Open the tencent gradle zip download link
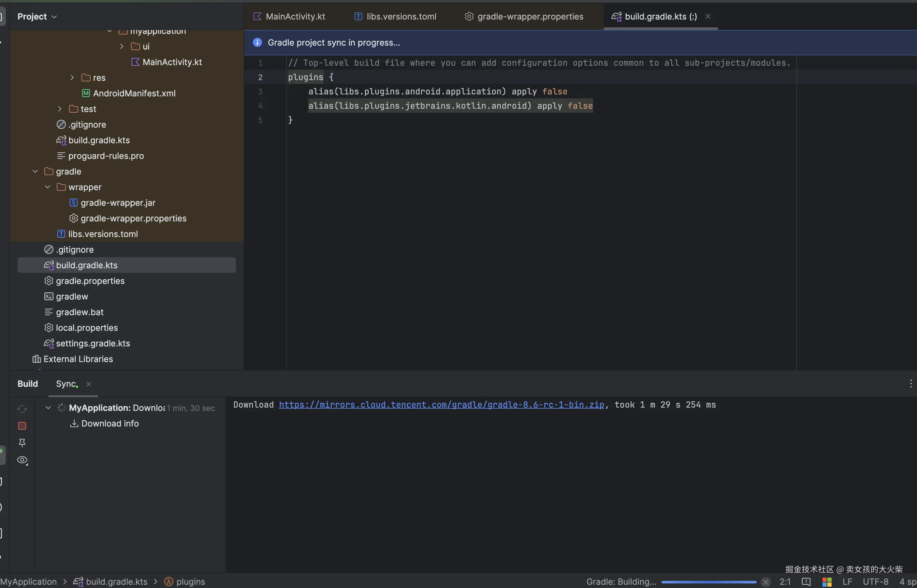Viewport: 917px width, 588px height. pyautogui.click(x=441, y=405)
